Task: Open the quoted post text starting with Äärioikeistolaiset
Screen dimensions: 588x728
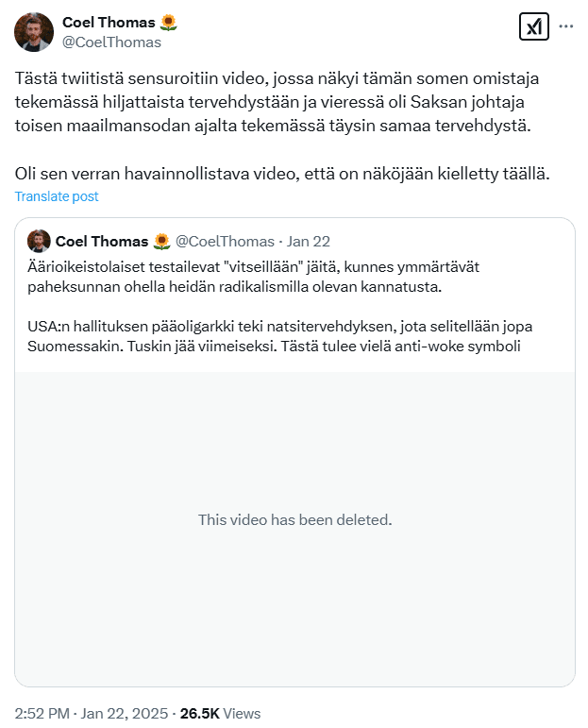Action: (x=253, y=277)
